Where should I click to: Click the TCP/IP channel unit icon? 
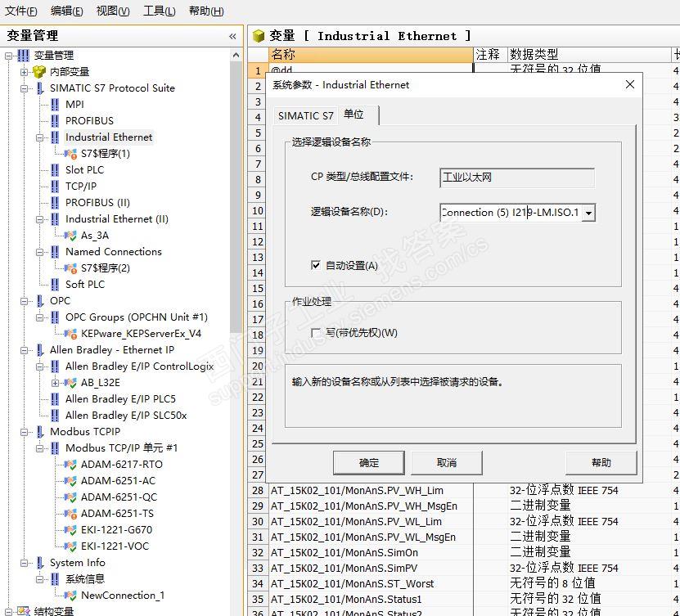click(55, 187)
